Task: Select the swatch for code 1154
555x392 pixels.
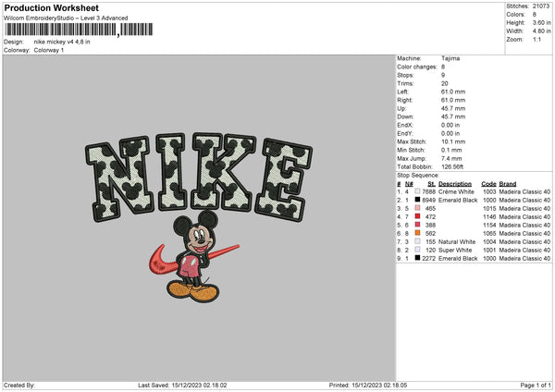Action: [417, 225]
